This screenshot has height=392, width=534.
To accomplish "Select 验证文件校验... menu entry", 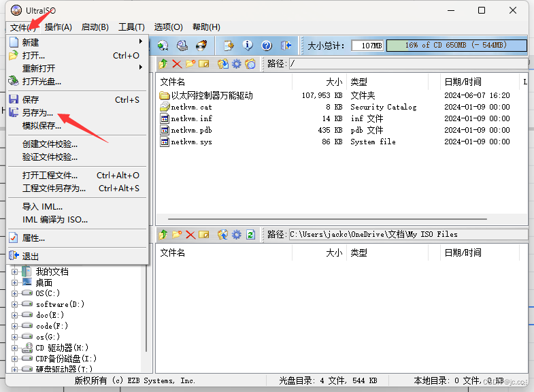I will (x=78, y=157).
